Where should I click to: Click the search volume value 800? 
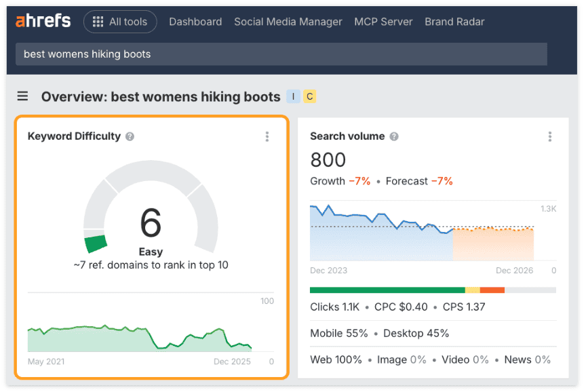pyautogui.click(x=328, y=160)
